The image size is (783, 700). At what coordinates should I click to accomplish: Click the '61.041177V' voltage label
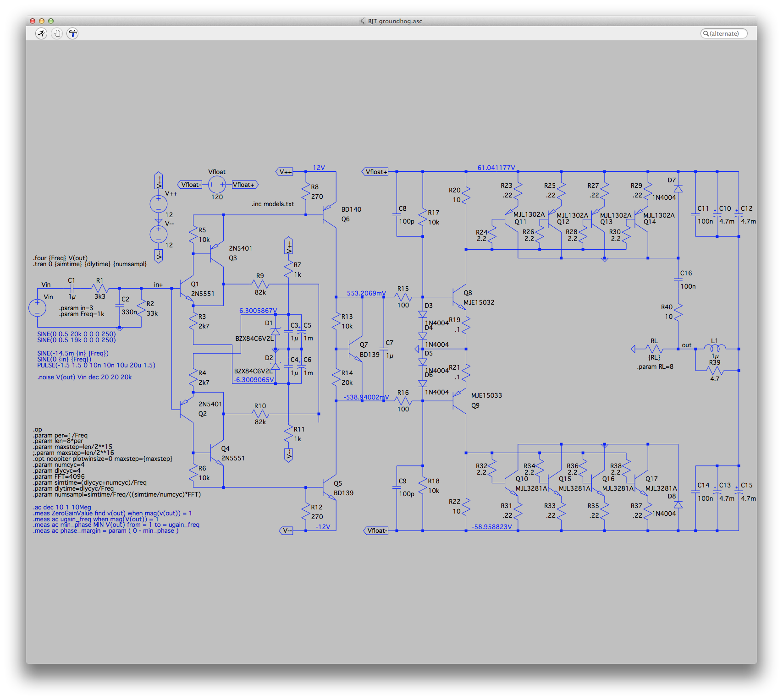pos(496,168)
